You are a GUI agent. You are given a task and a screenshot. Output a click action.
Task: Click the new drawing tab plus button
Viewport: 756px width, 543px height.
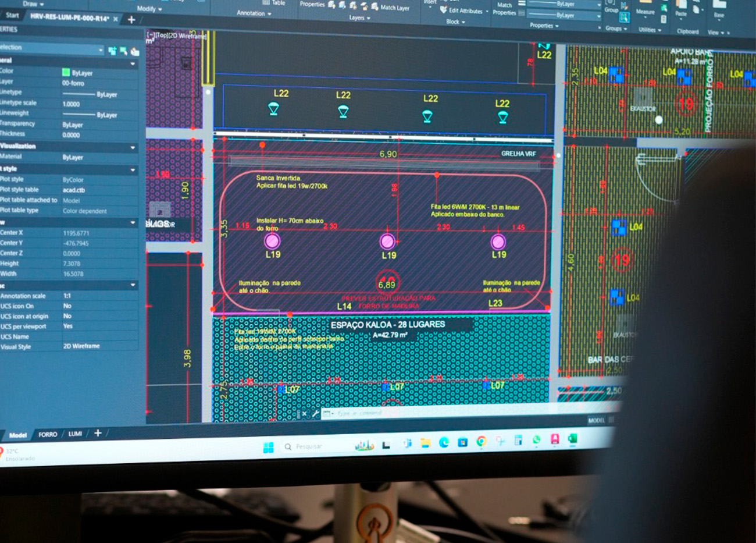[131, 20]
